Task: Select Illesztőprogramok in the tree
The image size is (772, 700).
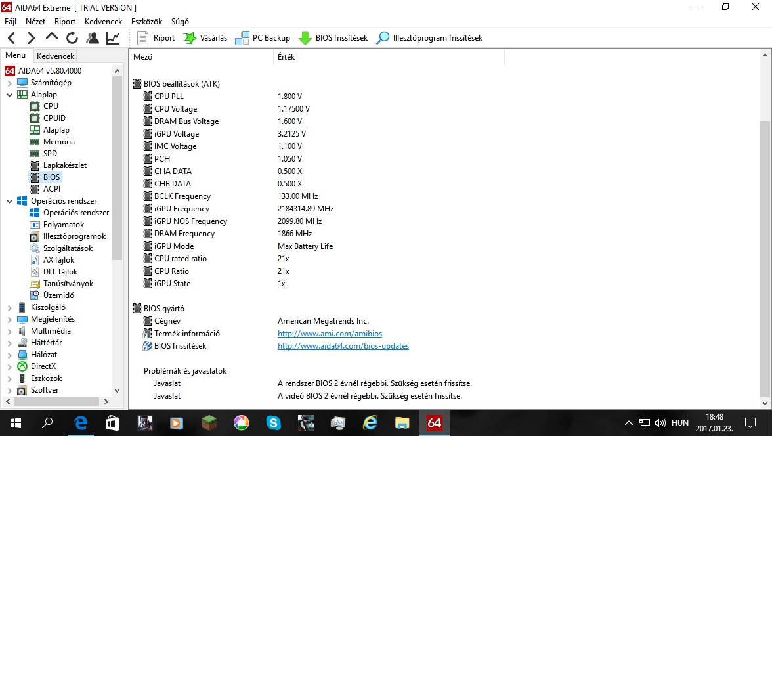Action: click(x=74, y=236)
